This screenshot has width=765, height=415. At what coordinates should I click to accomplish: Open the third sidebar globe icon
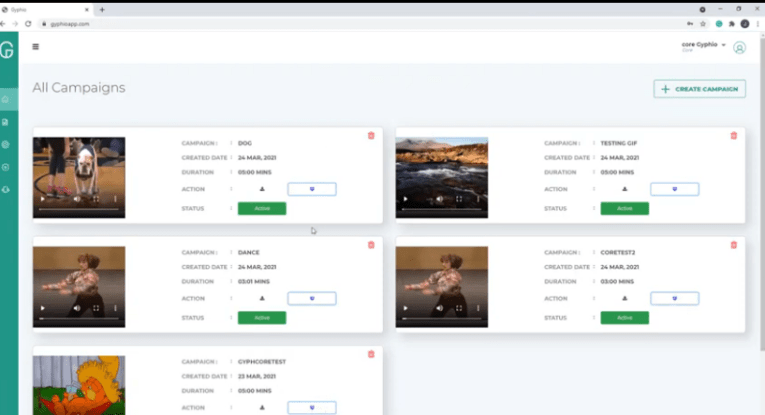(5, 144)
